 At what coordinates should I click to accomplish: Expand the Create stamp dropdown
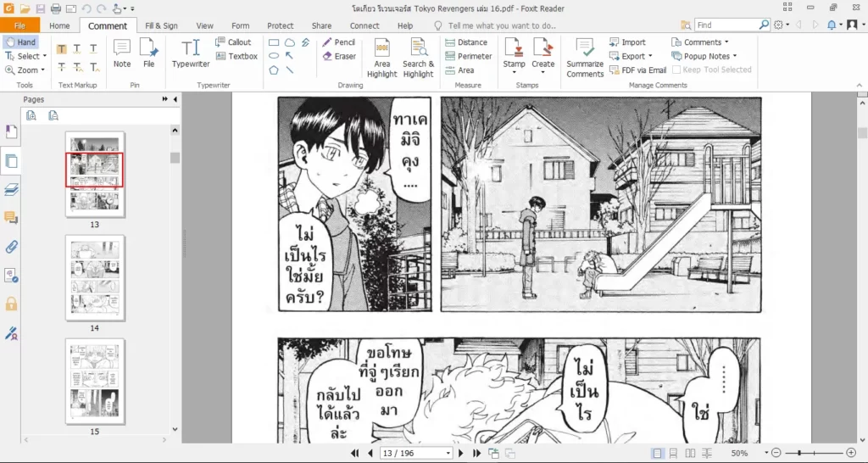[542, 73]
